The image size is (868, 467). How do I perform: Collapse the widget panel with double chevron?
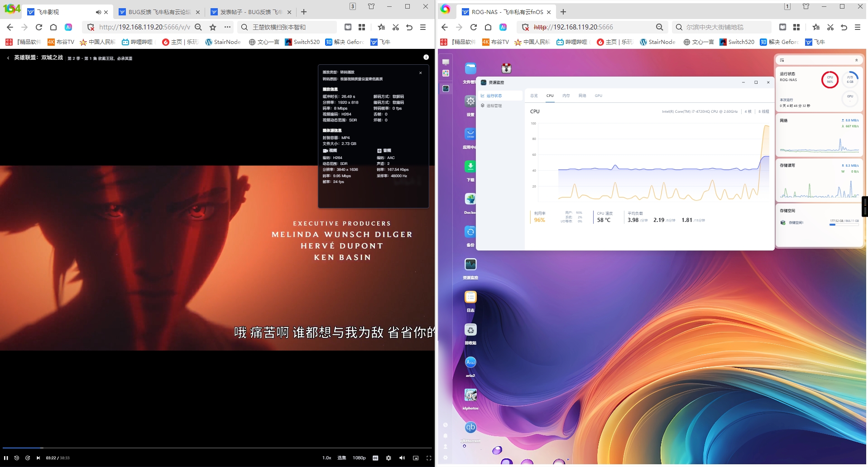point(856,60)
